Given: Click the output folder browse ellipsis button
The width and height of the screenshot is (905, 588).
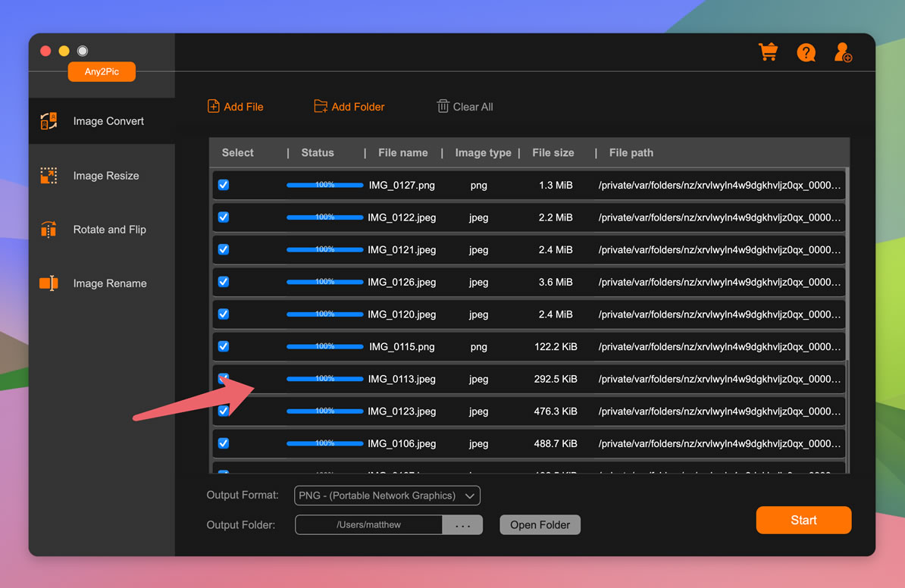Looking at the screenshot, I should coord(462,524).
